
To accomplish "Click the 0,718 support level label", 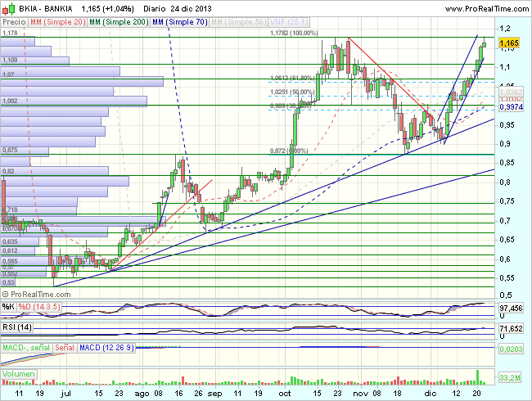I will click(x=10, y=210).
